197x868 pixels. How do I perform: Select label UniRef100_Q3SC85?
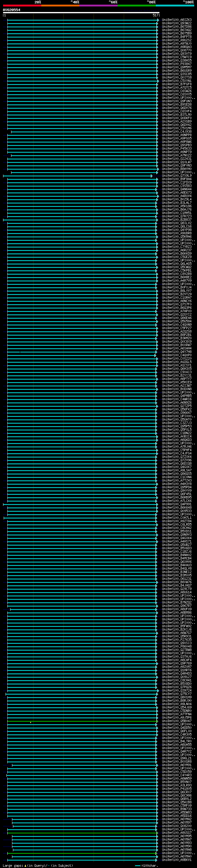[x=177, y=74]
